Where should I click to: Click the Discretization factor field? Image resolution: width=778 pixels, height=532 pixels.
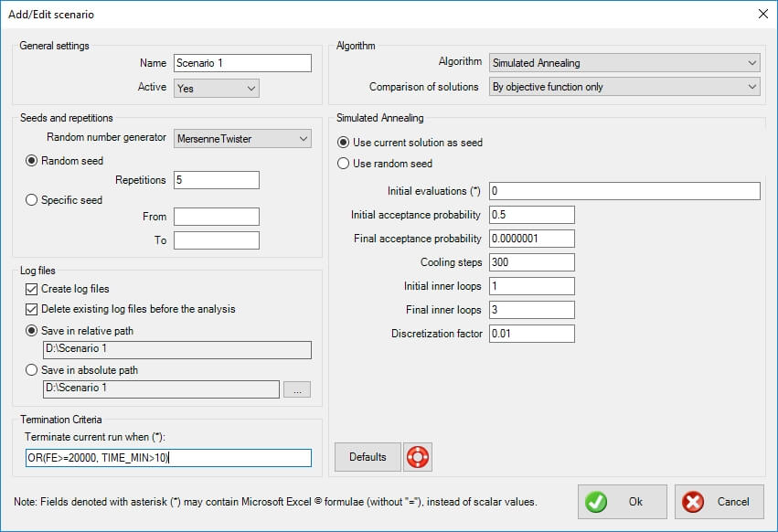[531, 334]
